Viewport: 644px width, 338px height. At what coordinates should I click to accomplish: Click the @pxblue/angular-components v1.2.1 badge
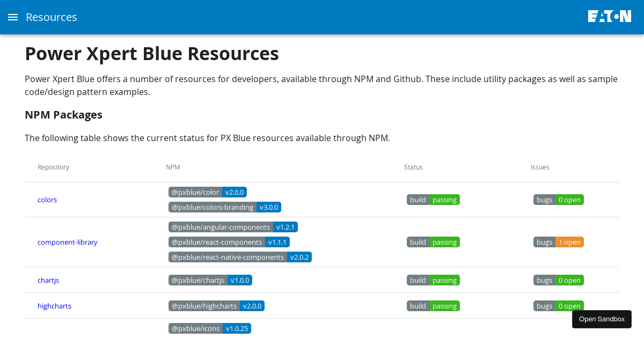[x=233, y=227]
